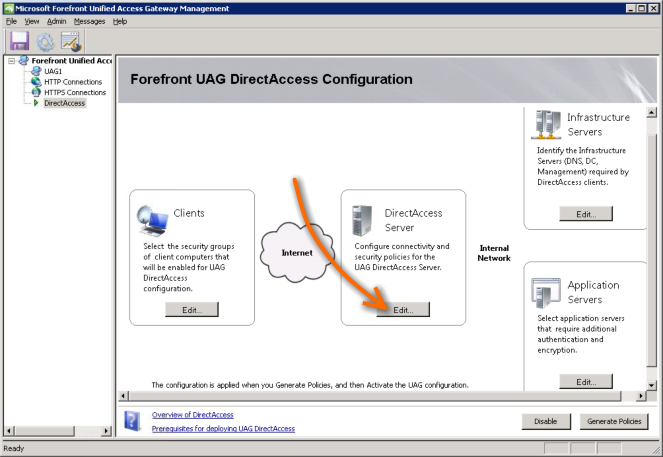Click the application icon in title bar
Screen dimensions: 663x457
tap(9, 8)
